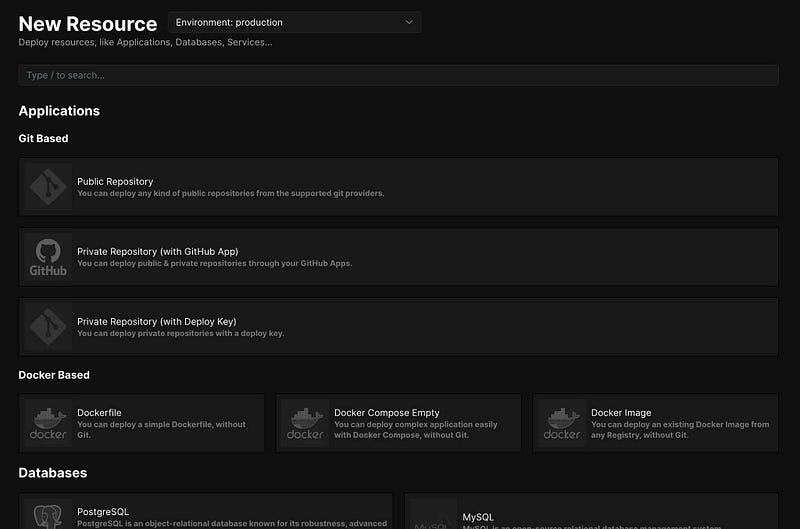Viewport: 800px width, 529px height.
Task: Click 'through your GitHub Apps' description text
Action: tap(300, 263)
